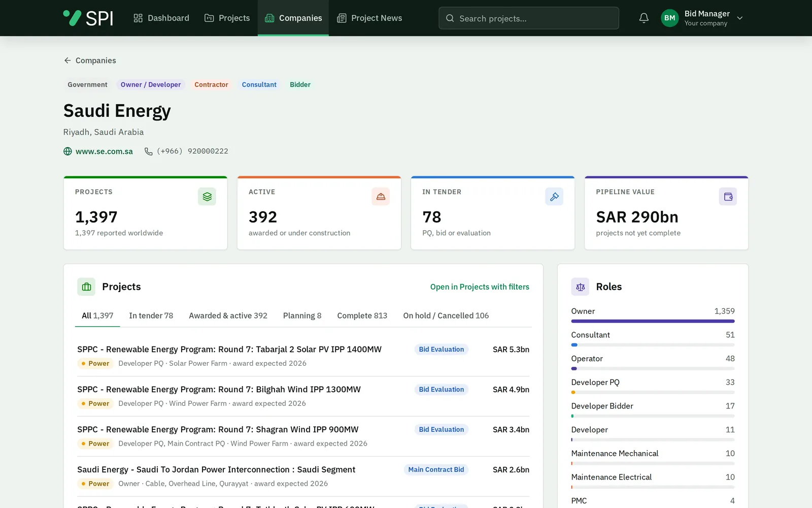The width and height of the screenshot is (812, 508).
Task: Switch to Awarded & active 392 tab
Action: (228, 315)
